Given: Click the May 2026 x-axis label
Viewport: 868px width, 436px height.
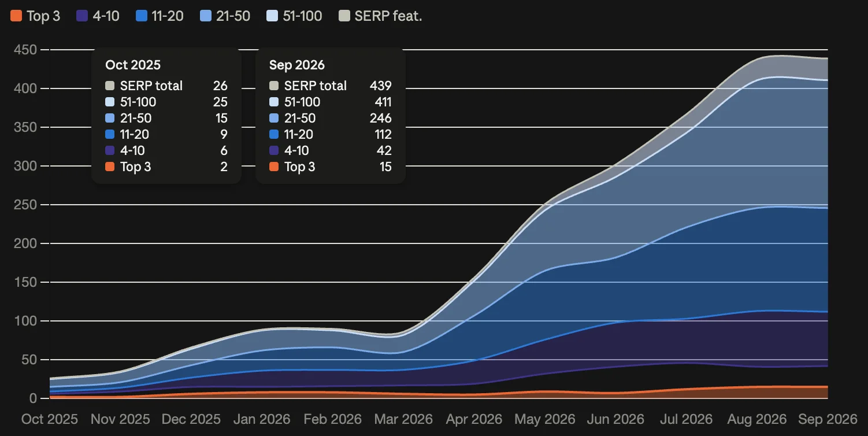Looking at the screenshot, I should (x=546, y=419).
